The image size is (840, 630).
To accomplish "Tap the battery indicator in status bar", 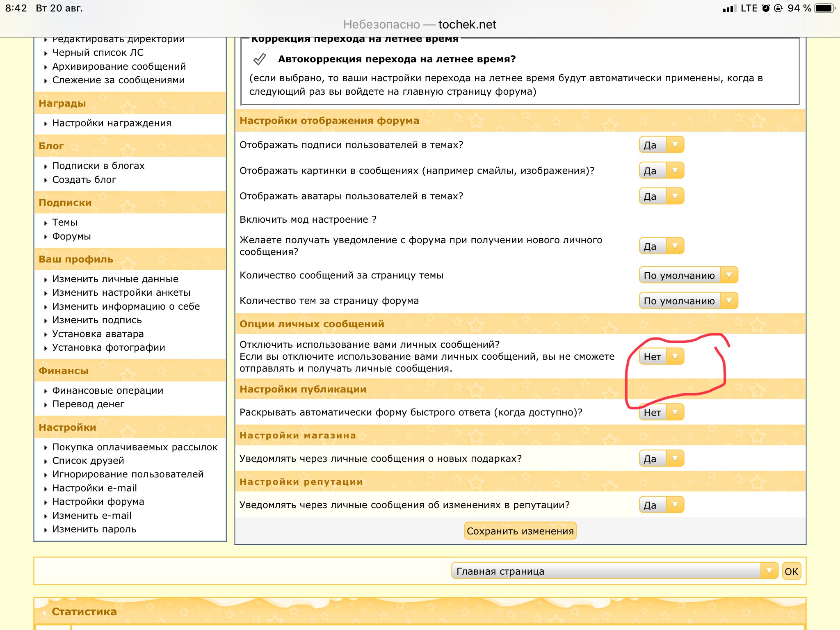I will [x=824, y=8].
